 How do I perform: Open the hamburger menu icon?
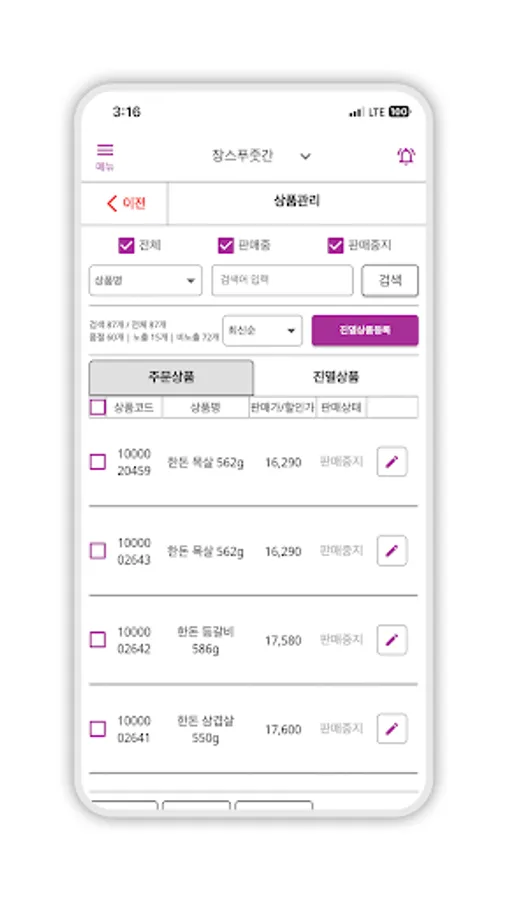[105, 156]
